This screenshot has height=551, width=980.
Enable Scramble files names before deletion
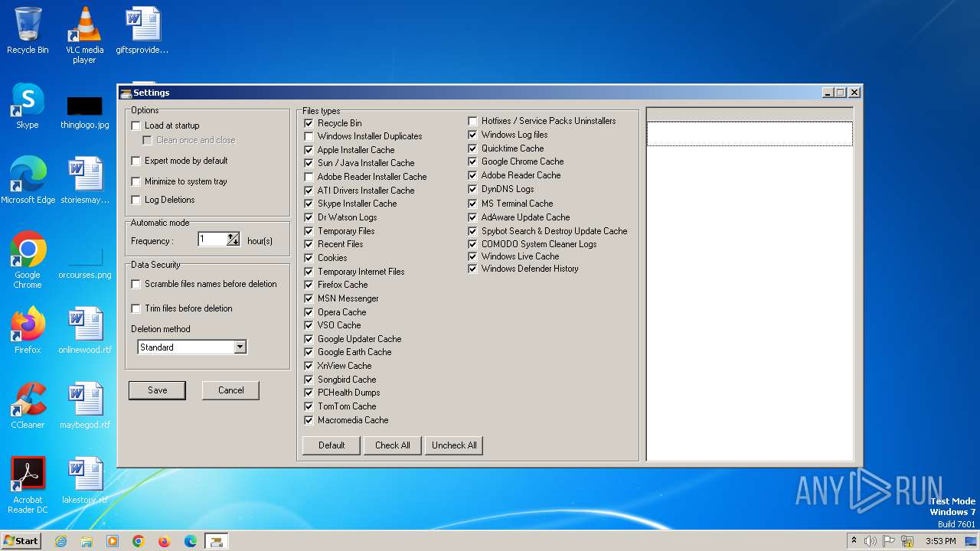coord(136,284)
